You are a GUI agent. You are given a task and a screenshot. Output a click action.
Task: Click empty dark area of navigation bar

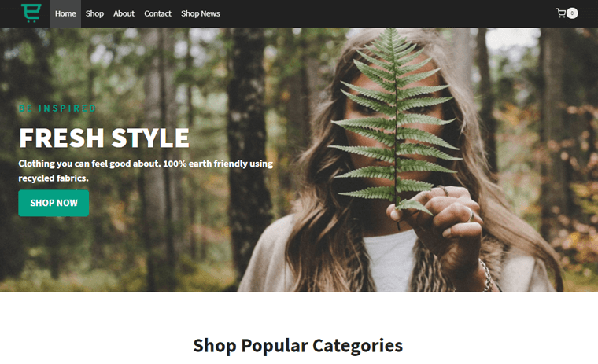382,13
